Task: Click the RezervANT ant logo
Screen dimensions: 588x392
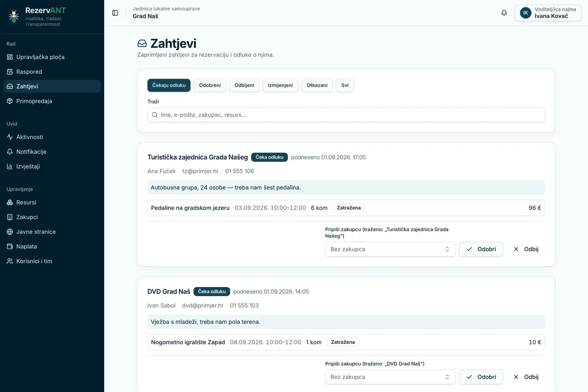Action: tap(14, 16)
